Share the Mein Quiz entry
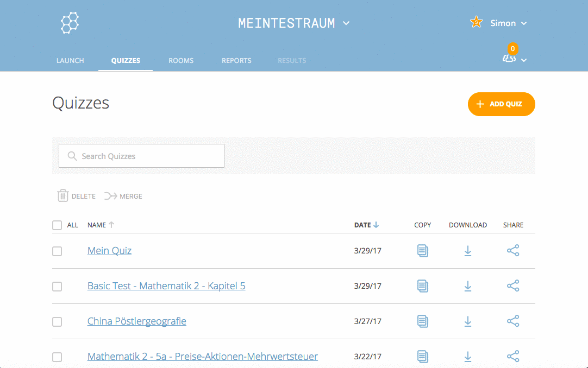The height and width of the screenshot is (368, 588). coord(513,251)
